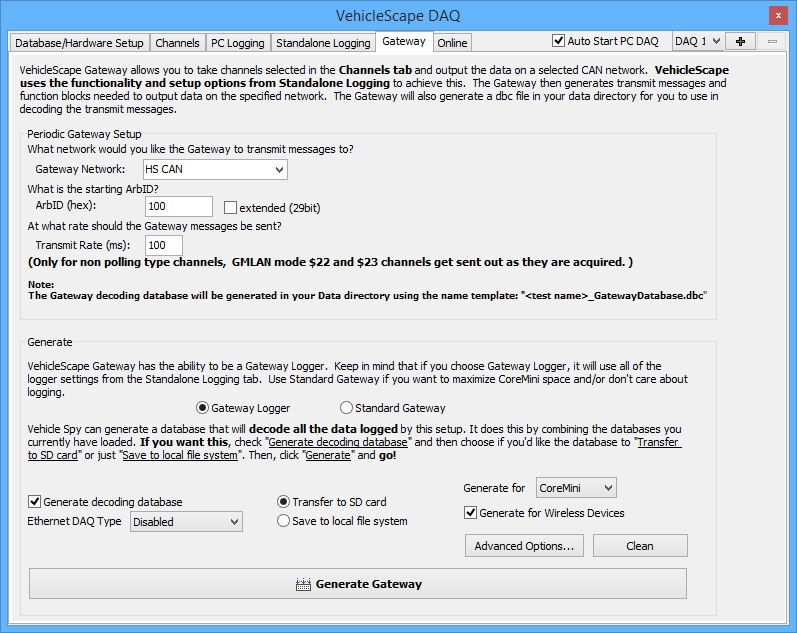Select the Gateway Logger option
Image resolution: width=797 pixels, height=633 pixels.
click(x=203, y=408)
